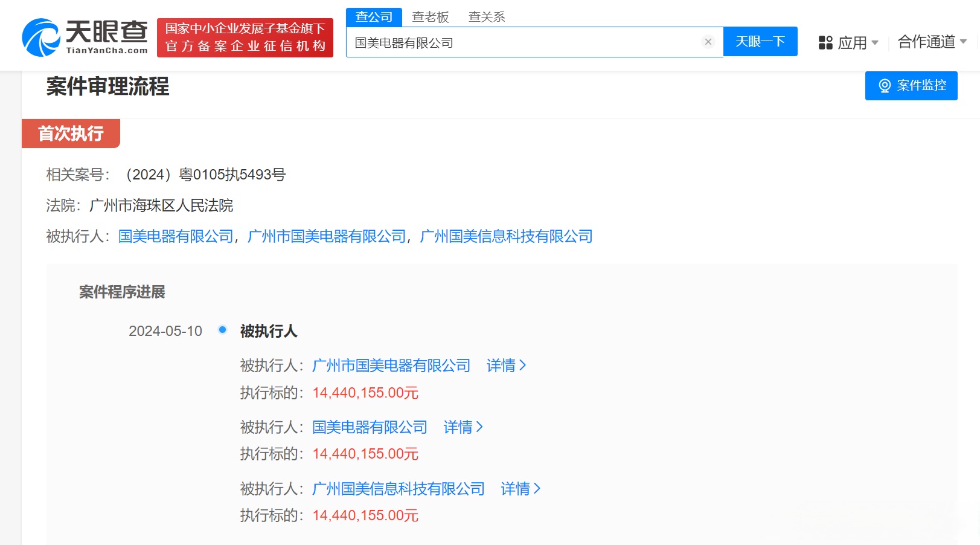The image size is (980, 545).
Task: Click the 天眼一下 search button
Action: (760, 42)
